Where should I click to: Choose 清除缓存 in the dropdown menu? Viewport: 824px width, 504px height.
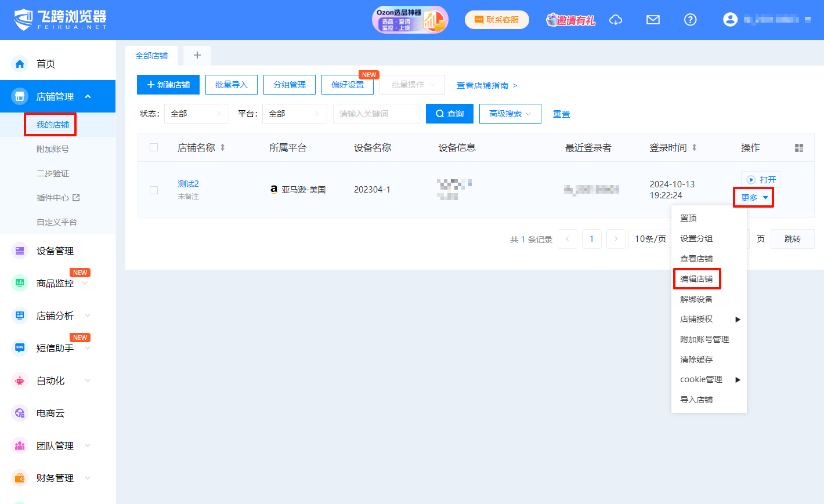(x=696, y=360)
